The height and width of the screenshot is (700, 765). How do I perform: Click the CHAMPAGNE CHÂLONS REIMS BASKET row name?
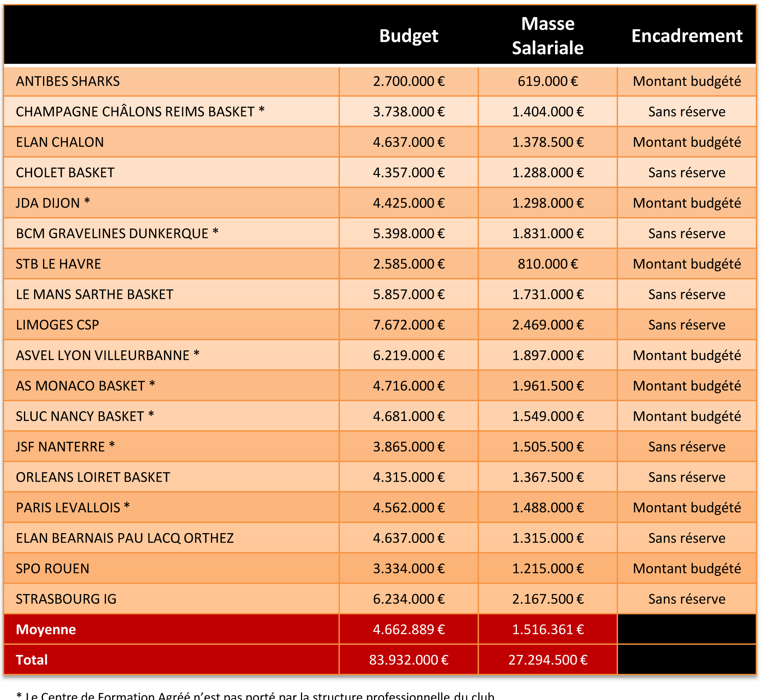(140, 112)
